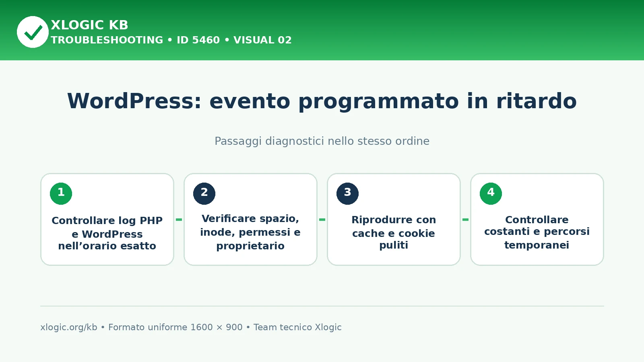
Task: Select the card text Riprodurre con cache e cookie puliti
Action: 394,232
